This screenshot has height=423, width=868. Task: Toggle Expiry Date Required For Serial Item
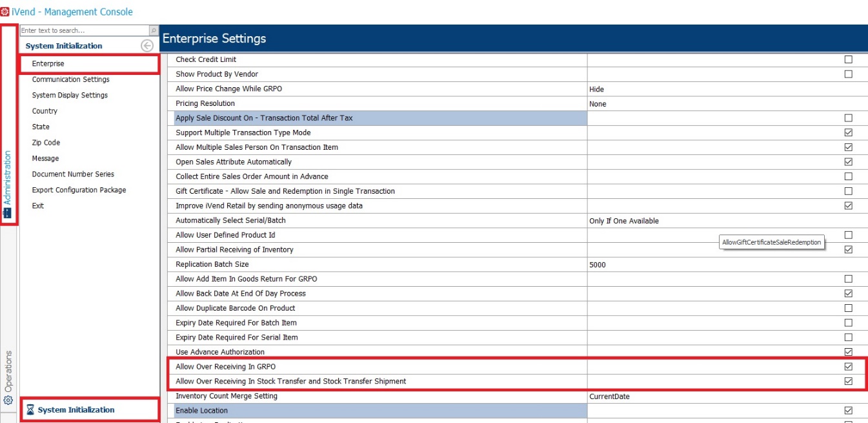point(848,337)
